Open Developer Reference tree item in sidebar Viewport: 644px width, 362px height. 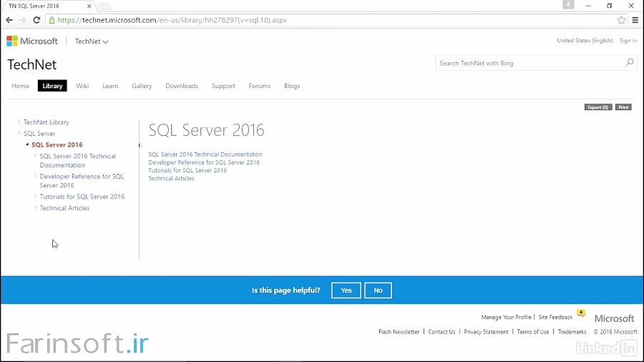(x=82, y=180)
